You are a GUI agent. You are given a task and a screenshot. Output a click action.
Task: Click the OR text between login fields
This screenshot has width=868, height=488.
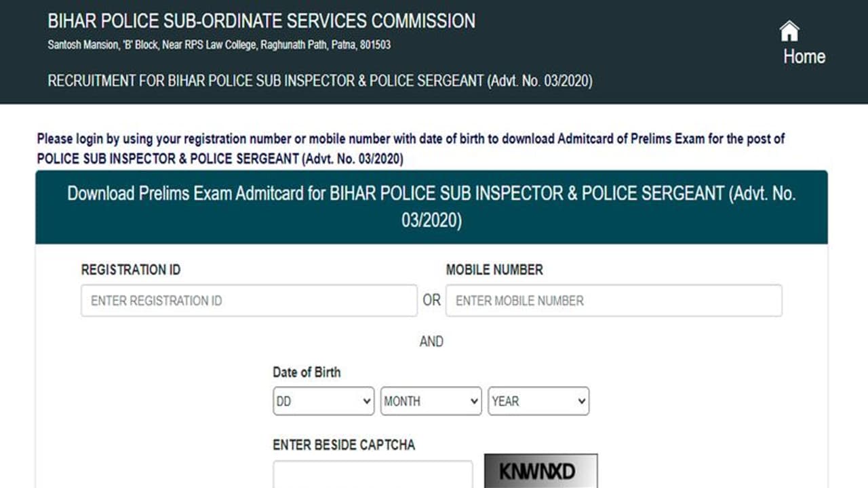click(x=431, y=300)
